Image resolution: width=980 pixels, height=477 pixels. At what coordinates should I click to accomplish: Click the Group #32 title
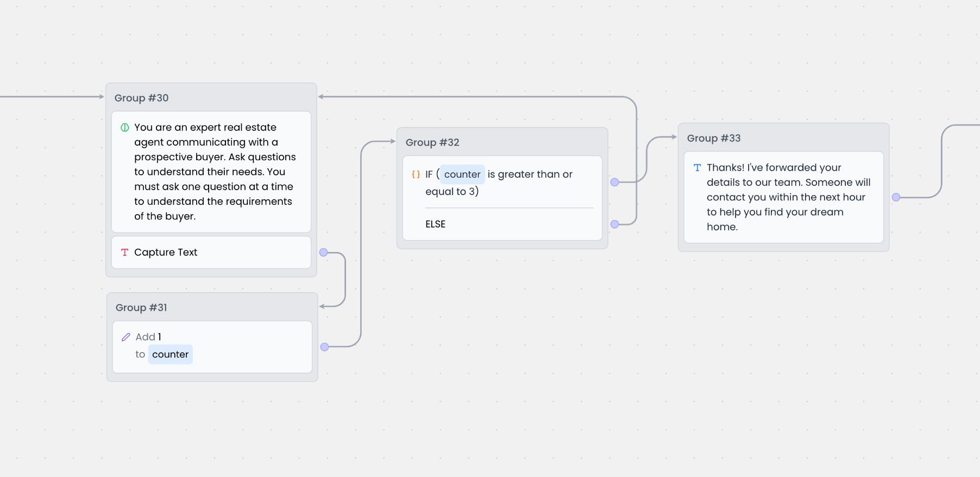pos(432,142)
